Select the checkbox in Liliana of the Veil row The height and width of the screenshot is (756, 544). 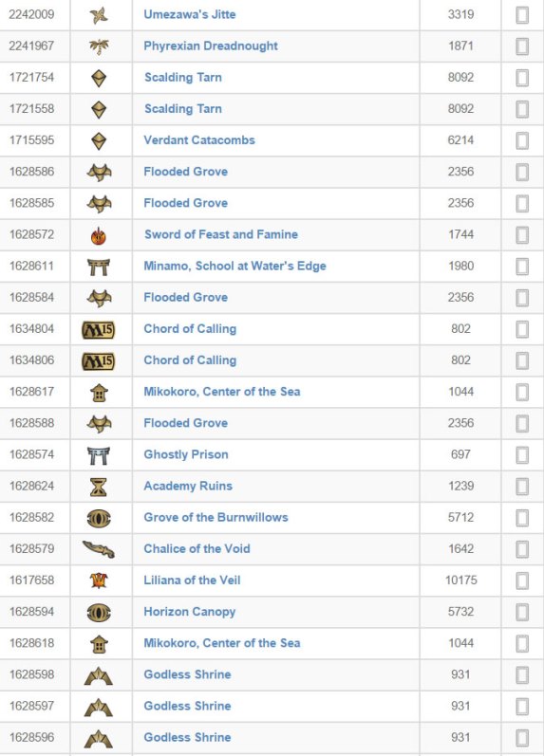tap(522, 581)
